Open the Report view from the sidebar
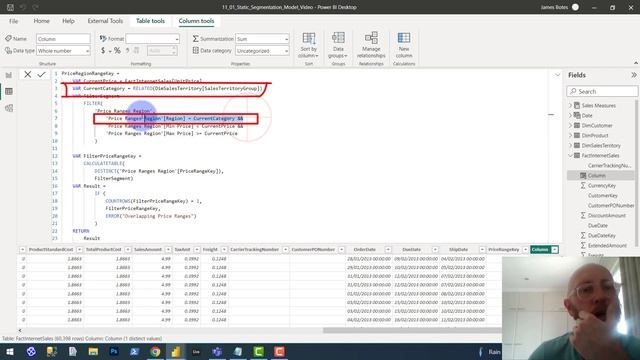 pyautogui.click(x=9, y=75)
